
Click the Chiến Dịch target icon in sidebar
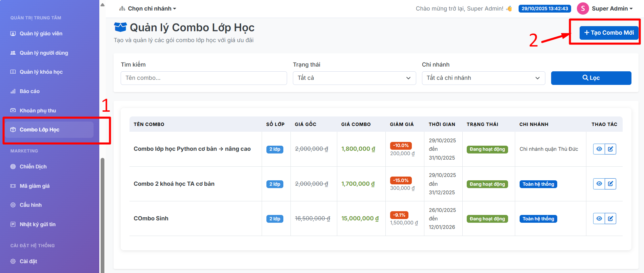coord(13,167)
